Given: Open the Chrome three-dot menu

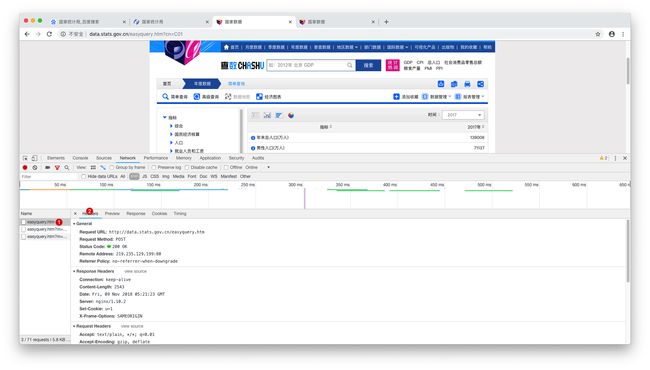Looking at the screenshot, I should point(623,34).
